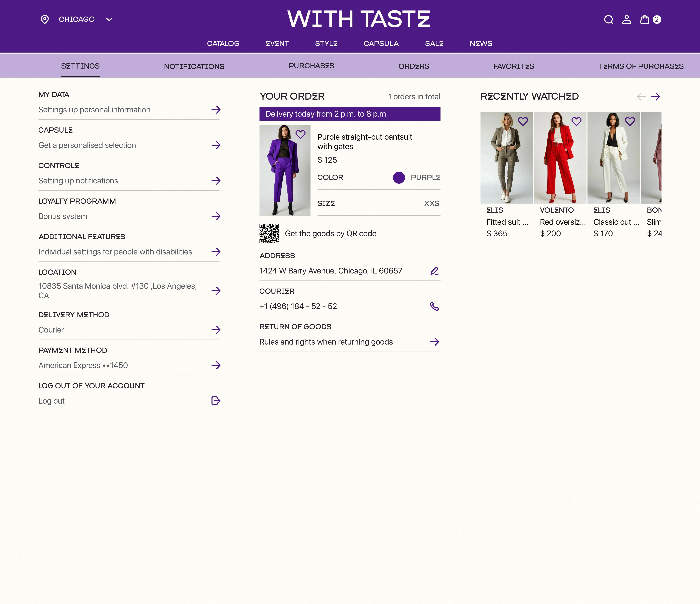700x604 pixels.
Task: Open the purple pantsuit product thumbnail
Action: point(285,170)
